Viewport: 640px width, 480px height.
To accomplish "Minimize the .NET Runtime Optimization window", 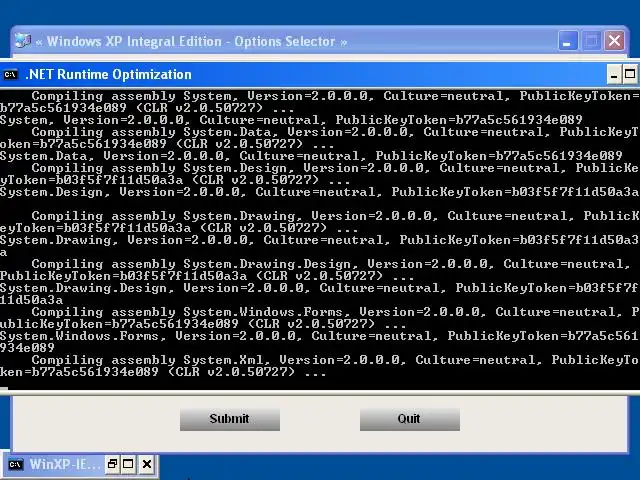I will point(614,74).
